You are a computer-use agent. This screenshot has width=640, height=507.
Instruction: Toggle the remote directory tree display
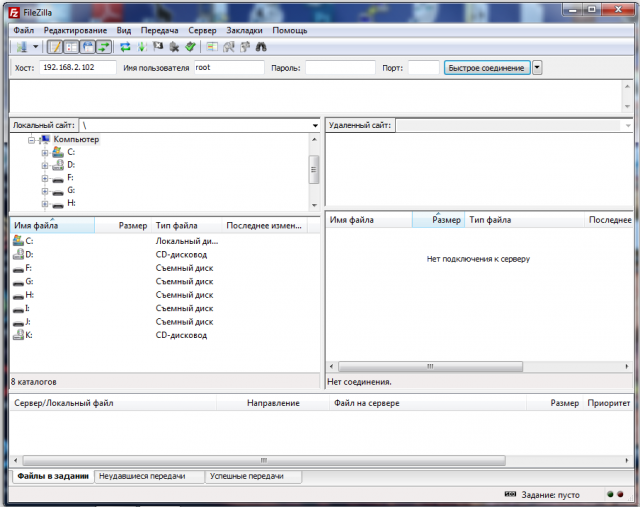87,47
